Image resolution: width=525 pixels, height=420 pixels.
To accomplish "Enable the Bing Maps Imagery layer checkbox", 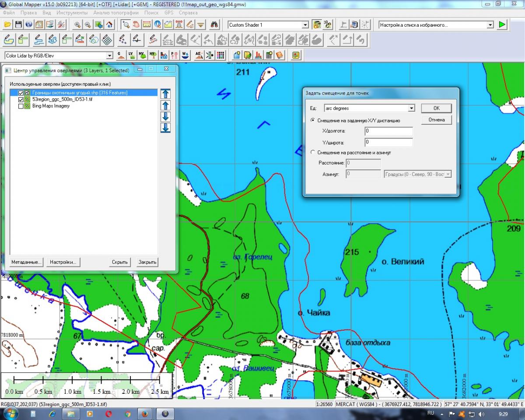I will point(21,106).
